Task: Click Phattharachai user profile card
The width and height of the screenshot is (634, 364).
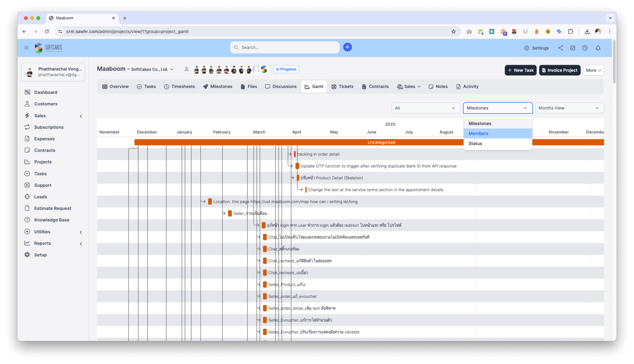Action: pyautogui.click(x=53, y=72)
